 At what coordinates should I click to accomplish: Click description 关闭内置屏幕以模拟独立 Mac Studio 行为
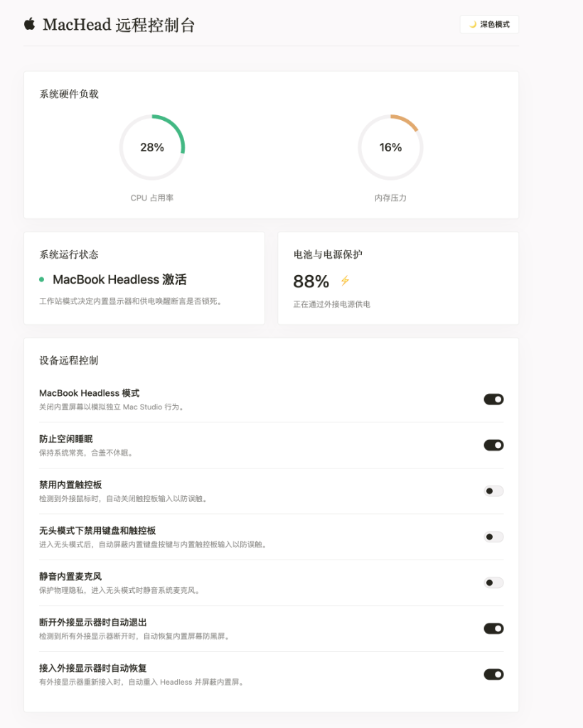[x=112, y=407]
